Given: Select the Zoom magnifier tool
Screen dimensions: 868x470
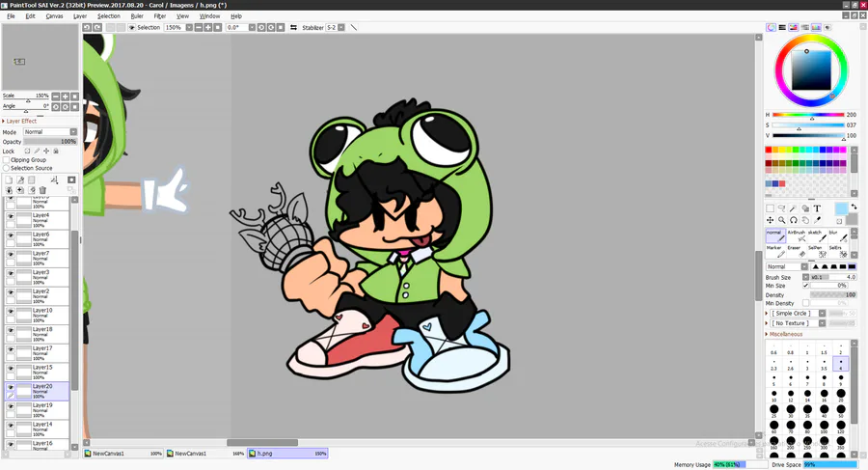Looking at the screenshot, I should pos(781,220).
